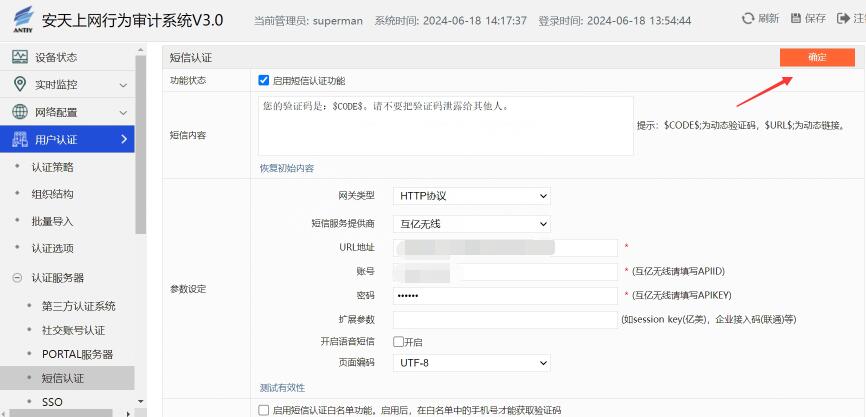This screenshot has width=866, height=417.
Task: Click the 恢复初始内容 link
Action: [x=286, y=168]
